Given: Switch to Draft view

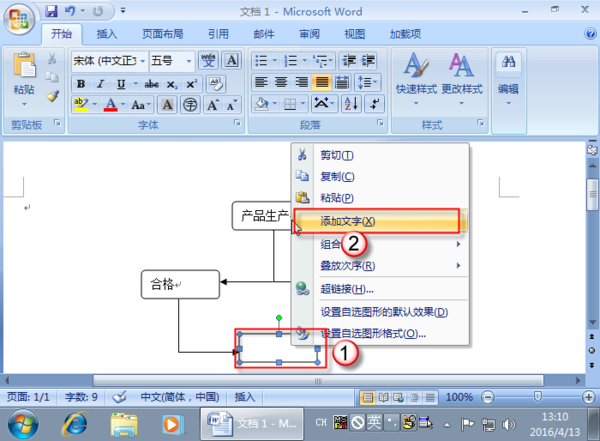Looking at the screenshot, I should (x=430, y=398).
